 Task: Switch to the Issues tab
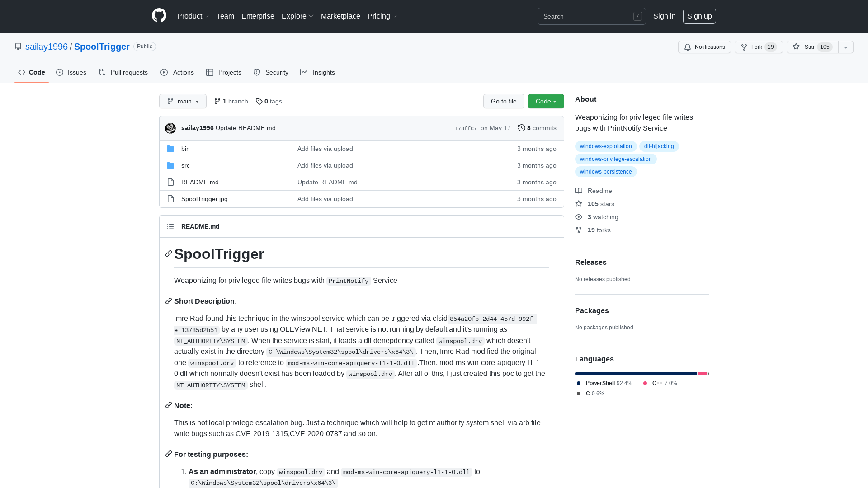click(71, 72)
